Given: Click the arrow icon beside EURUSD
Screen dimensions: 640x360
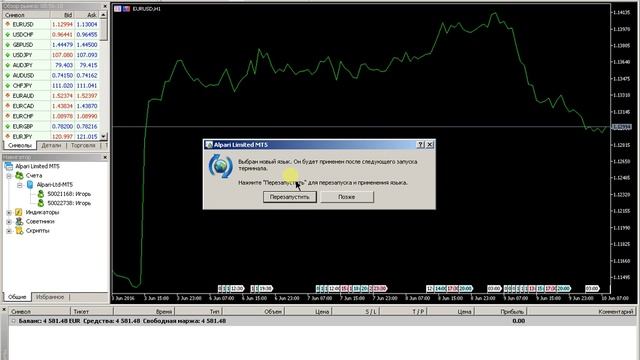Looking at the screenshot, I should 7,24.
